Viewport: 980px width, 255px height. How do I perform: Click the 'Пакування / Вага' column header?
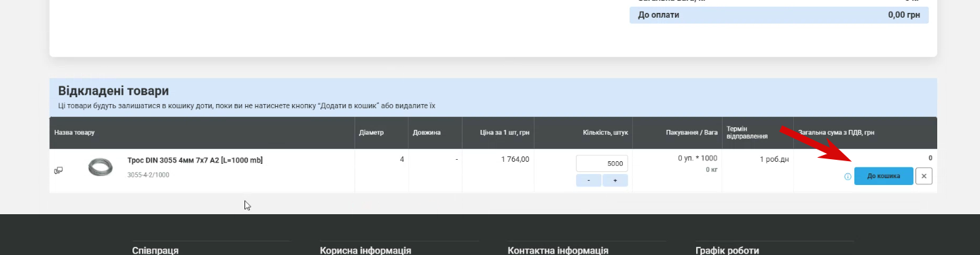tap(692, 133)
